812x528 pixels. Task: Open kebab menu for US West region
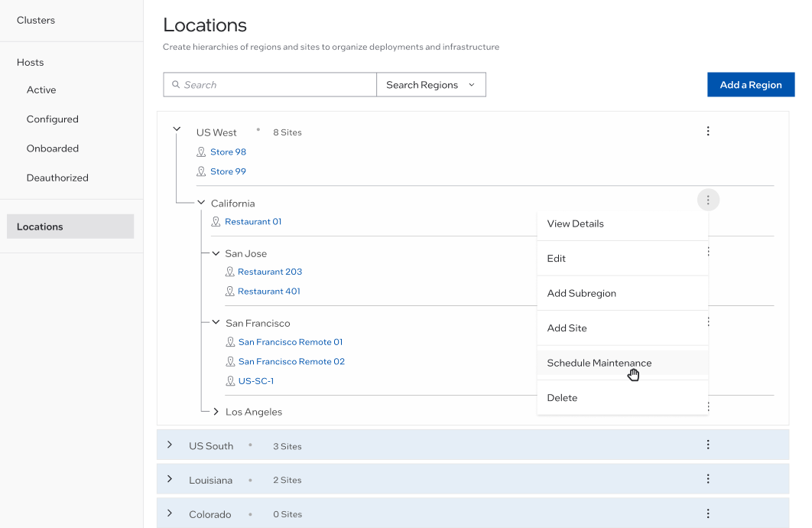tap(707, 132)
